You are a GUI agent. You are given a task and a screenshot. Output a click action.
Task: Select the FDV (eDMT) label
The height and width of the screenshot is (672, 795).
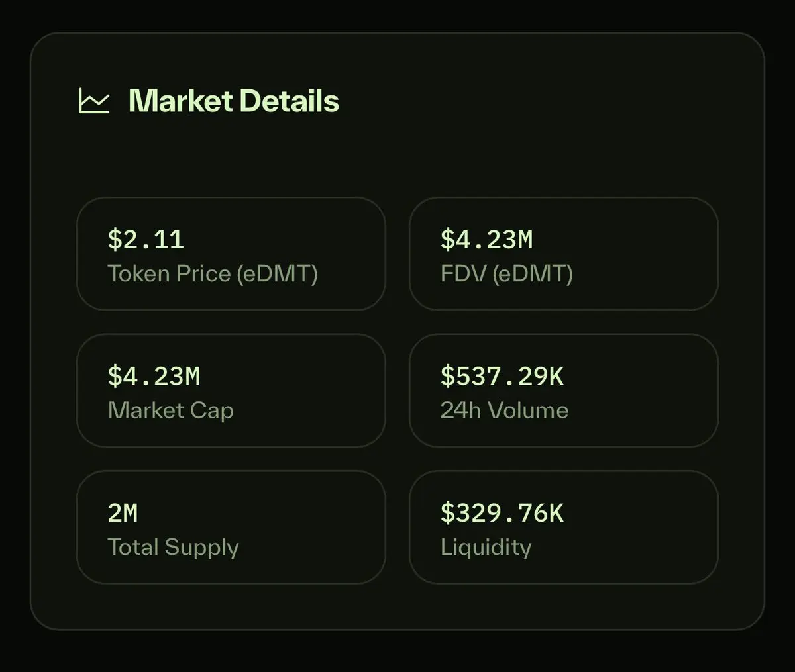507,273
